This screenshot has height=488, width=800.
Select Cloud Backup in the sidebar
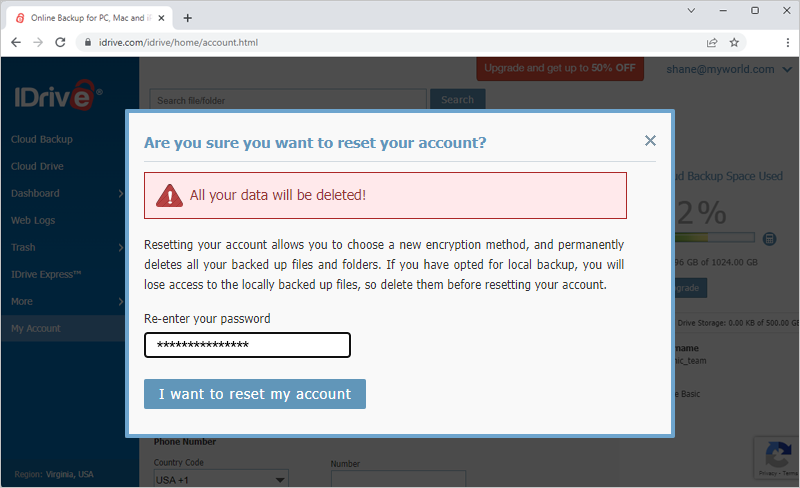click(x=42, y=139)
